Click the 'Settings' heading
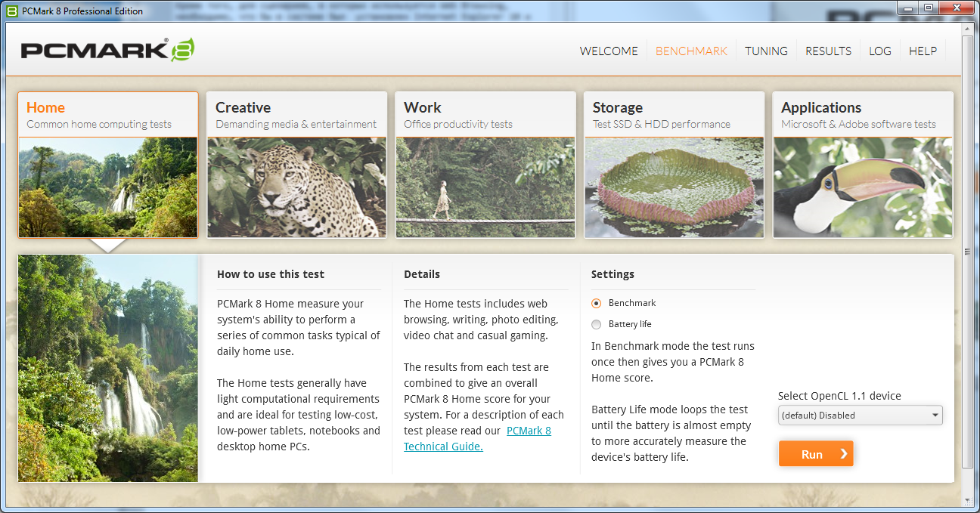The height and width of the screenshot is (513, 980). click(612, 274)
